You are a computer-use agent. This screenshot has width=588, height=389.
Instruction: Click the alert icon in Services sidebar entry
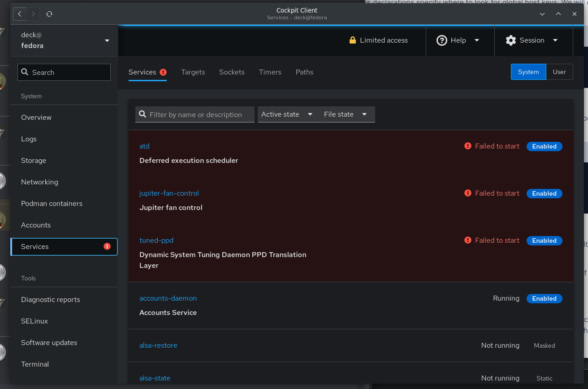107,246
